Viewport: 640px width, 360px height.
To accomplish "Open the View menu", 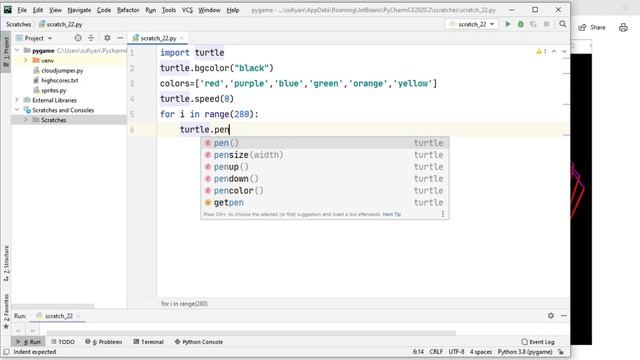I will click(56, 10).
